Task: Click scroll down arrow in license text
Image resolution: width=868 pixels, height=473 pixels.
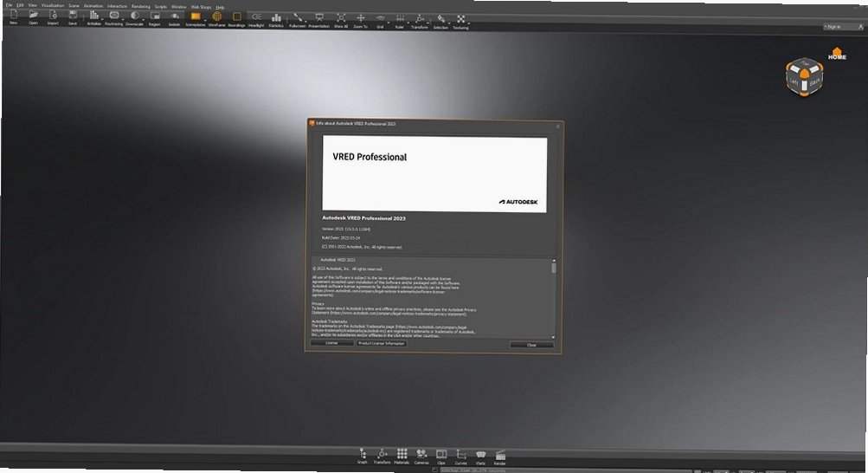Action: pos(553,337)
